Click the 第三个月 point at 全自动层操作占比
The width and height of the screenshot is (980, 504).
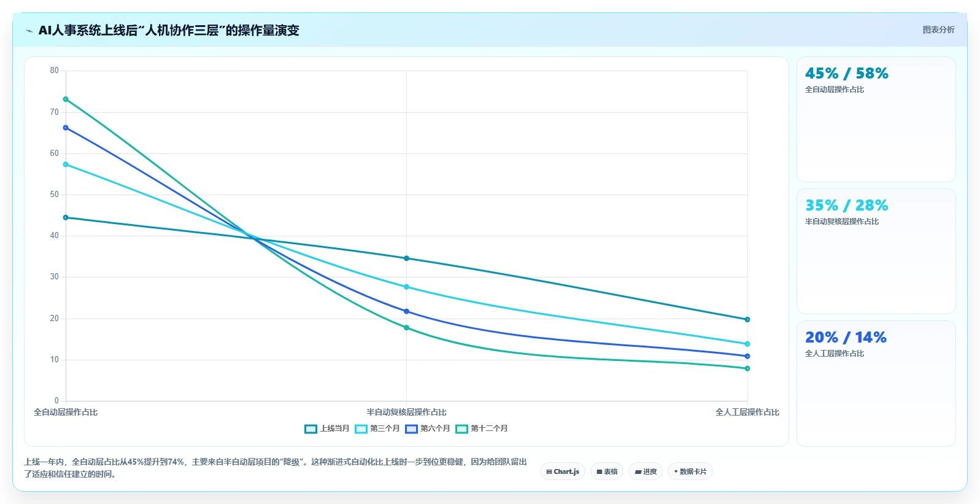tap(66, 165)
